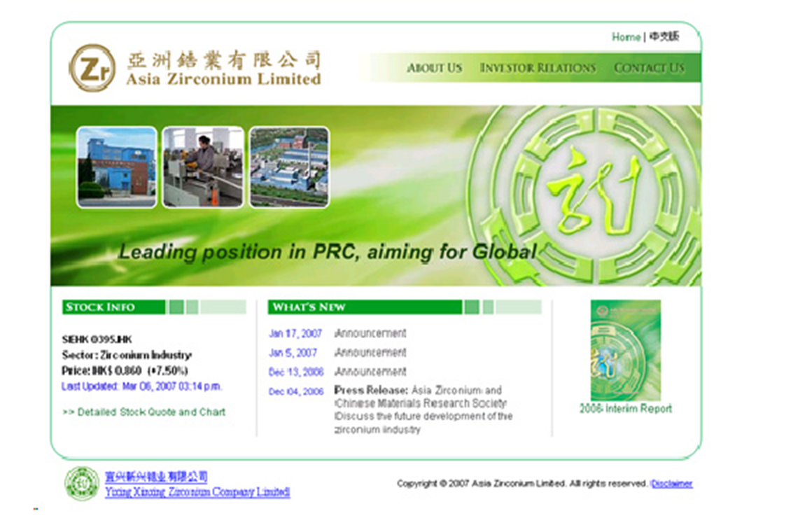The image size is (798, 532).
Task: Open the Dec 04, 2006 Press Release
Action: [x=423, y=409]
